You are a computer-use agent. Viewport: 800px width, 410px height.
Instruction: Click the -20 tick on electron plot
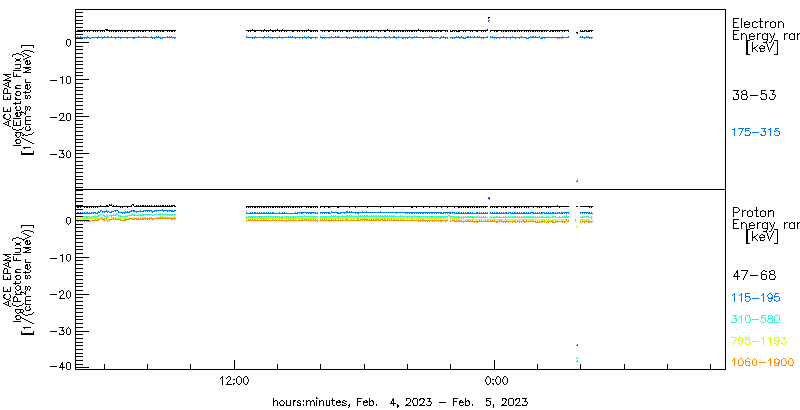[x=59, y=117]
